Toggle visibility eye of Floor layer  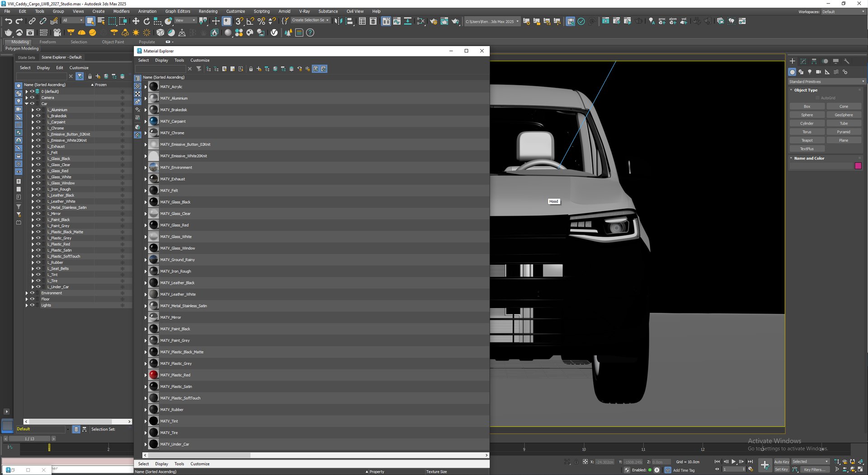[32, 299]
